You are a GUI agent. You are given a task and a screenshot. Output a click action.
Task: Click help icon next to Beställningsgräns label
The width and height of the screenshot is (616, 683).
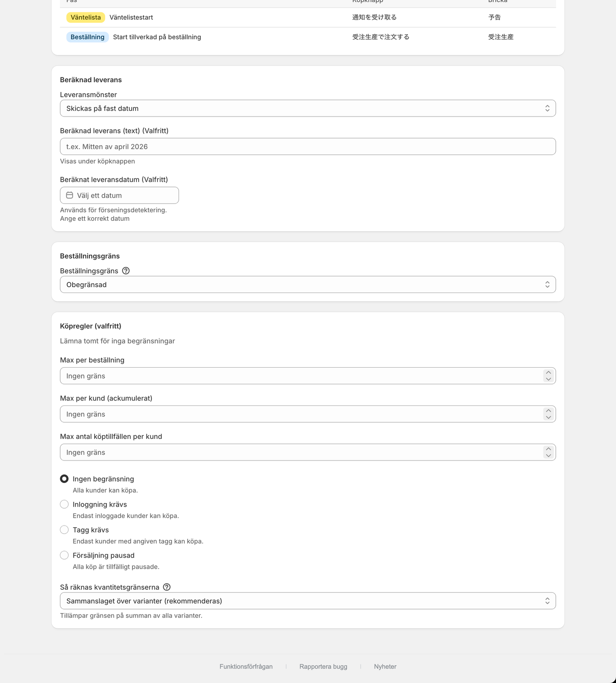pyautogui.click(x=126, y=271)
